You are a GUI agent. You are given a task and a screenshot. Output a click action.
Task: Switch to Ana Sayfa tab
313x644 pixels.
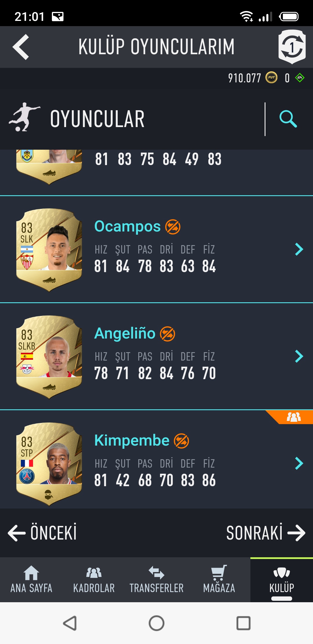pos(31,580)
